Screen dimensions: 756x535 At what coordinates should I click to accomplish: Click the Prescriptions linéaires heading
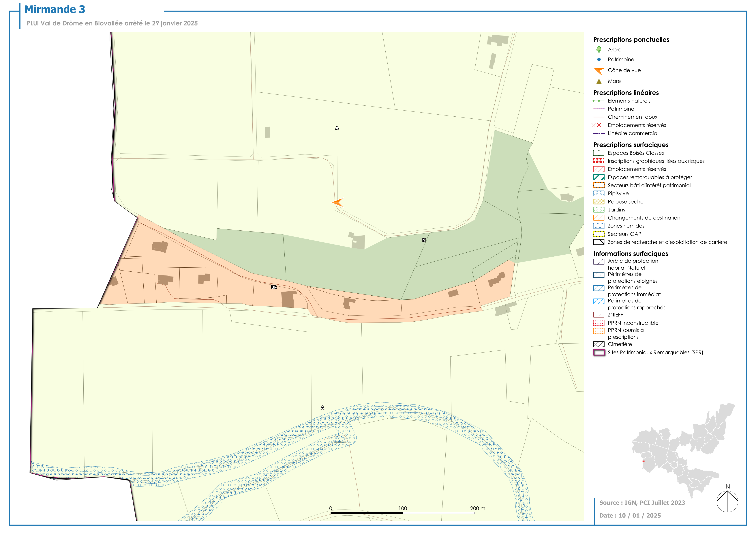[626, 93]
